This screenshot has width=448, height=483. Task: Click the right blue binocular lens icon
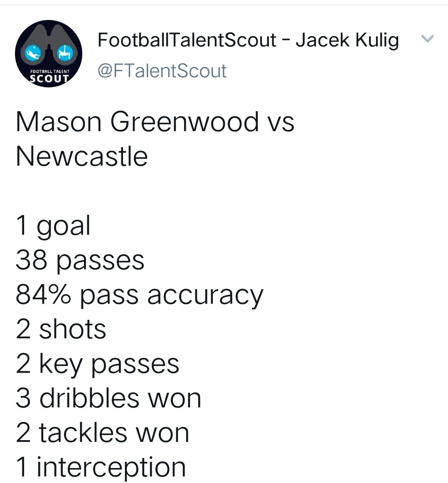pos(64,52)
